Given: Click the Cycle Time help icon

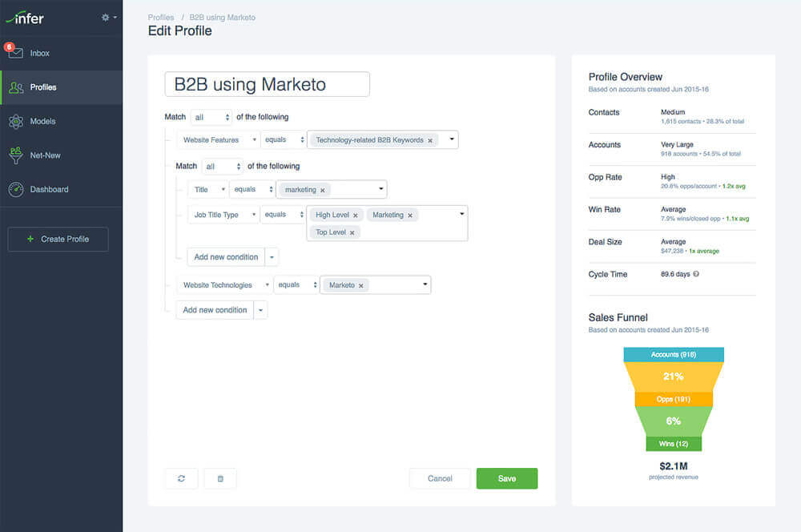Looking at the screenshot, I should tap(696, 274).
